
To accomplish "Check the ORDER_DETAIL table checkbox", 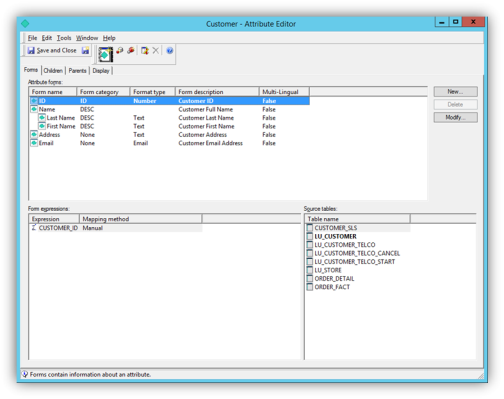I will point(310,278).
